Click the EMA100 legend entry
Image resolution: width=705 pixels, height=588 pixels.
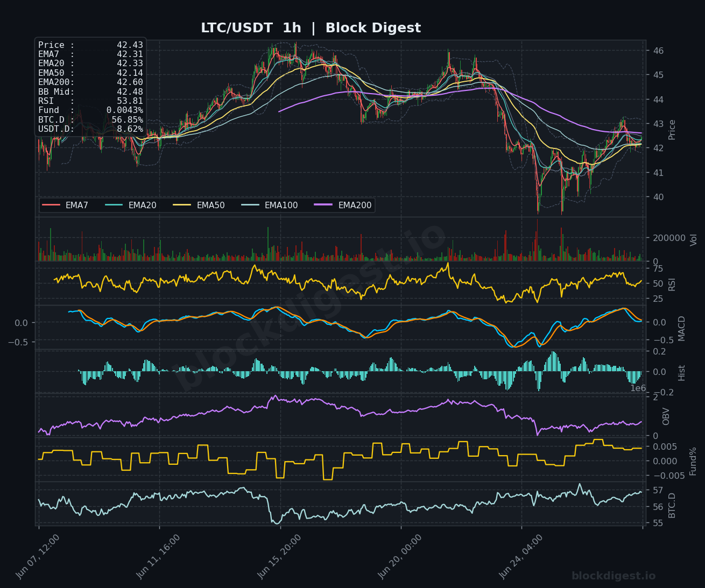[270, 206]
